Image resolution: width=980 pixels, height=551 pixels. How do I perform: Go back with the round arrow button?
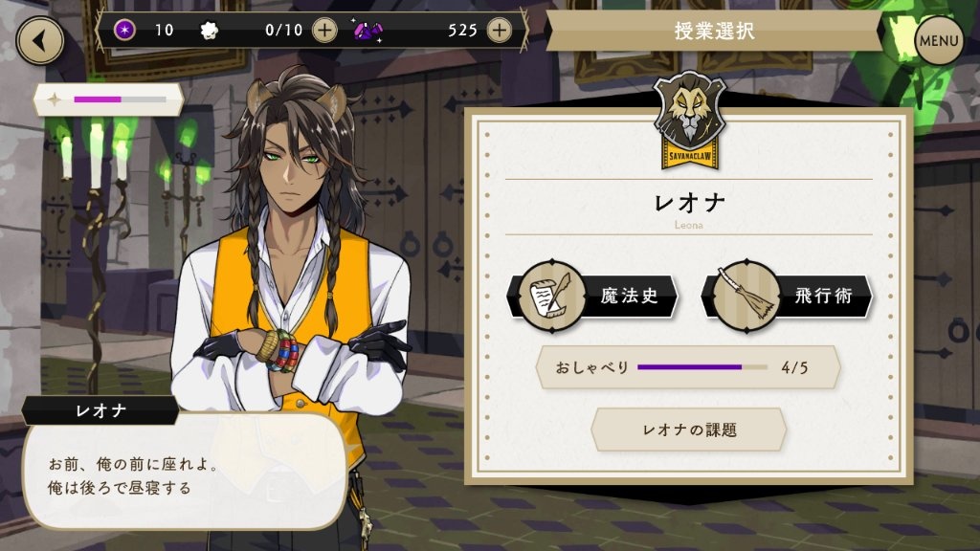(40, 40)
